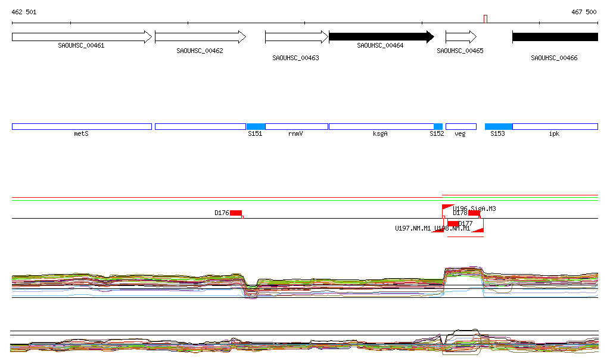Select the blue S152 segment
The width and height of the screenshot is (610, 364).
[438, 126]
